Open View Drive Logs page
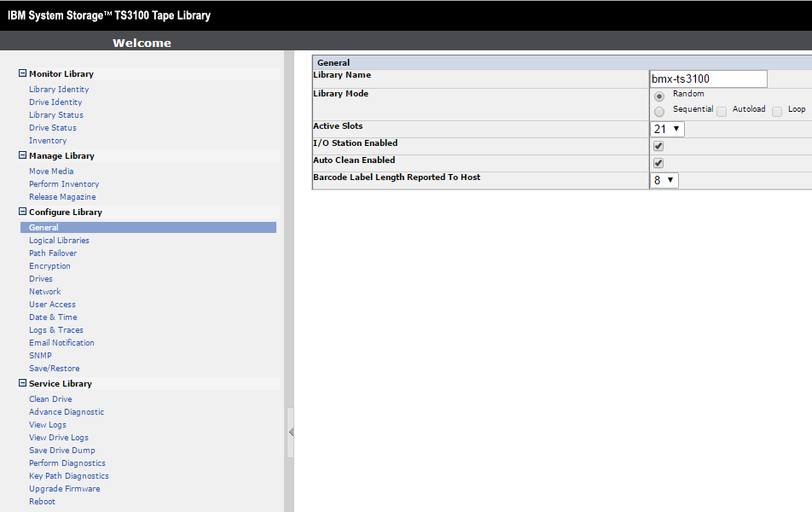Viewport: 812px width, 512px height. point(59,438)
